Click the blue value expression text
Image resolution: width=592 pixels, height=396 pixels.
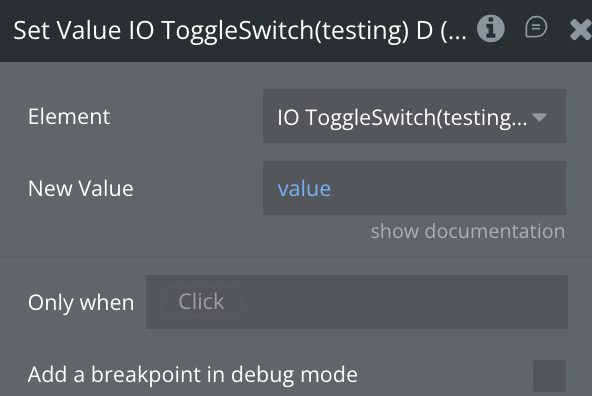point(304,188)
